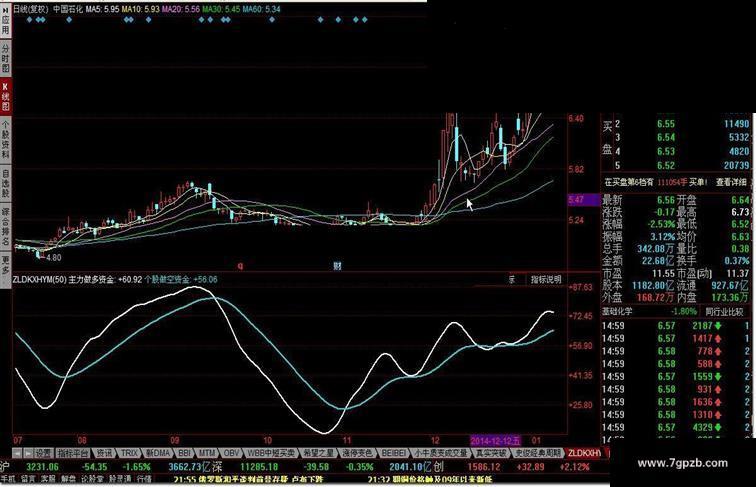
Task: Click the 叠 button beside 指标说明
Action: pyautogui.click(x=512, y=279)
